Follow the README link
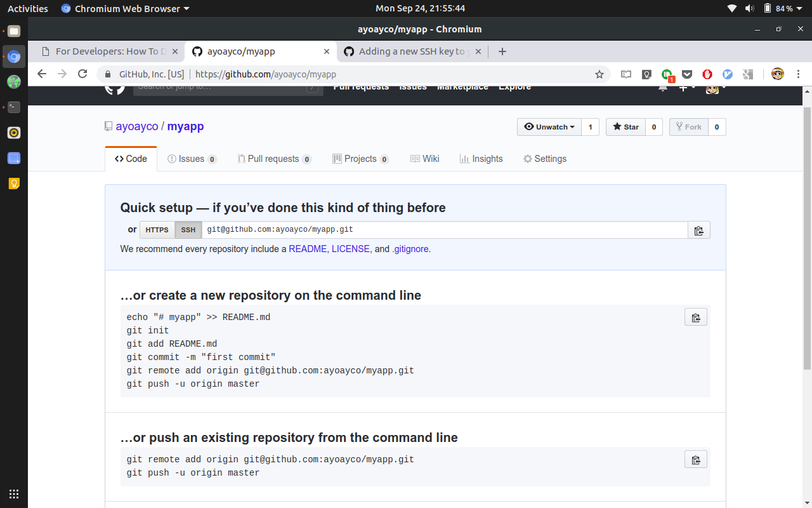Screen dimensions: 812x508 click(x=308, y=249)
